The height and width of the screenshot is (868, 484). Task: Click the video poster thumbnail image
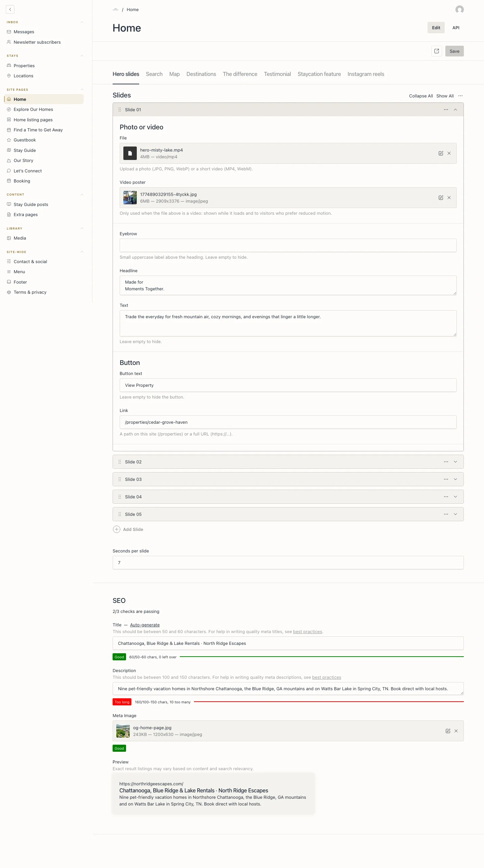click(130, 198)
